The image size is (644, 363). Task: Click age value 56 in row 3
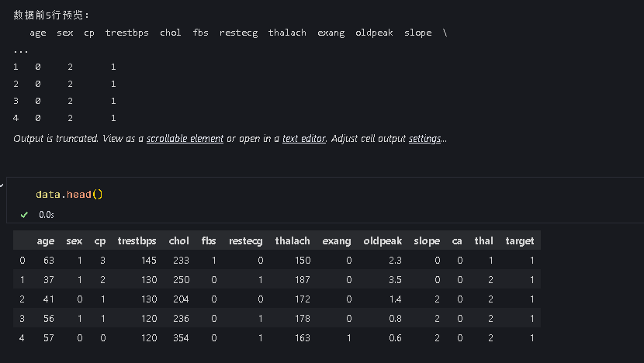49,318
